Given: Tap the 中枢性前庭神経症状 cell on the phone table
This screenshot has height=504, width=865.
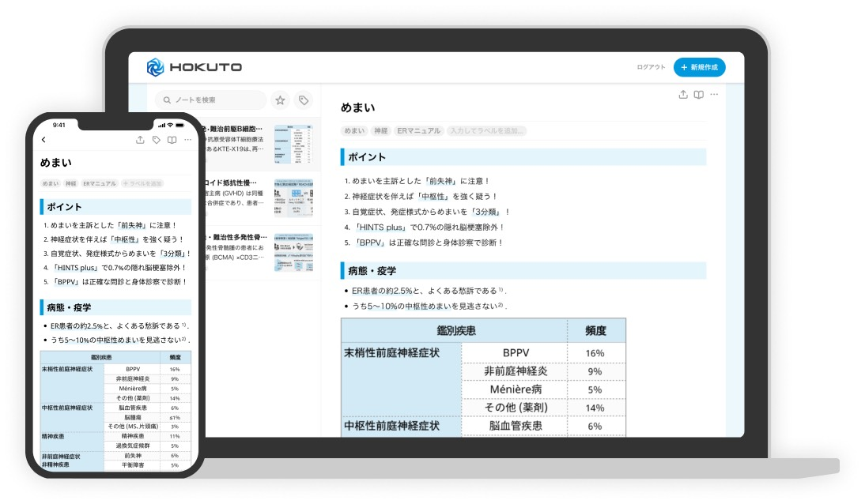Looking at the screenshot, I should coord(72,417).
